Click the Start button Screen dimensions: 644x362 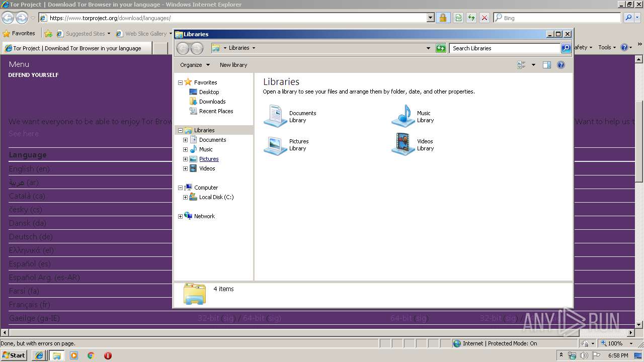tap(14, 355)
